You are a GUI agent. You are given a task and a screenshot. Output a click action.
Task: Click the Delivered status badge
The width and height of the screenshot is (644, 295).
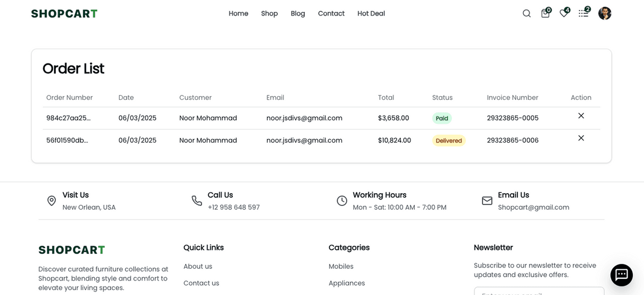tap(449, 141)
